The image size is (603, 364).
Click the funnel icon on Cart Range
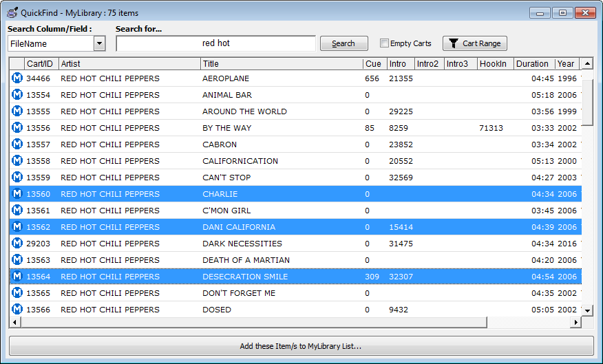pos(453,43)
